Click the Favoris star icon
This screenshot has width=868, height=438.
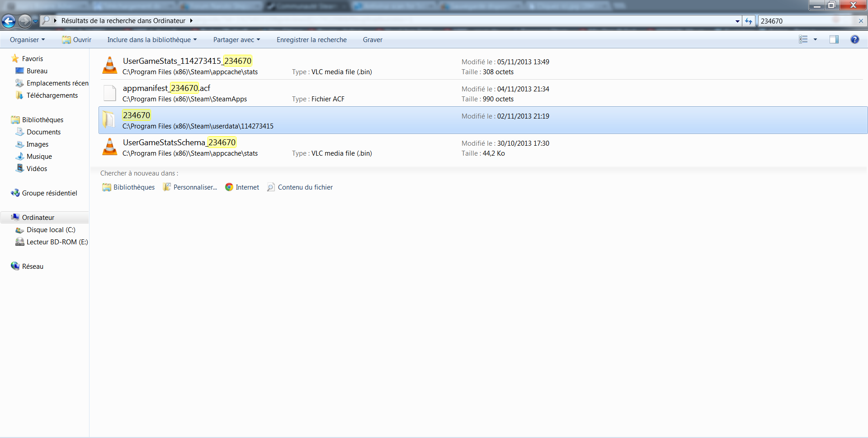tap(15, 59)
